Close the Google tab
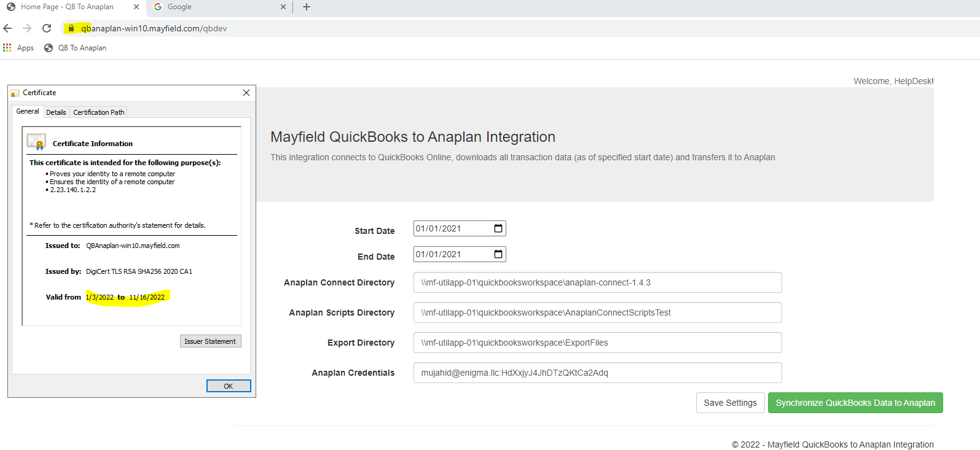Image resolution: width=980 pixels, height=450 pixels. [x=283, y=7]
